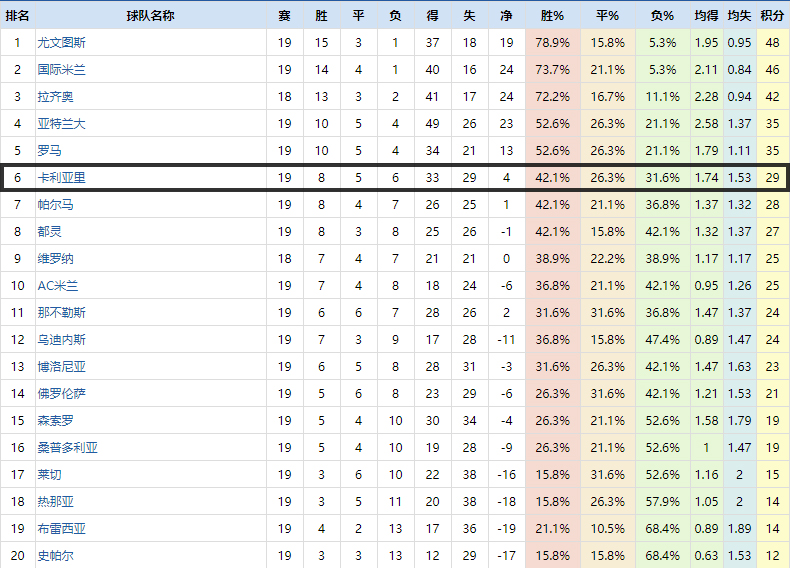Click the 卡利亚里 link in highlighted row
This screenshot has width=790, height=568.
(x=61, y=177)
